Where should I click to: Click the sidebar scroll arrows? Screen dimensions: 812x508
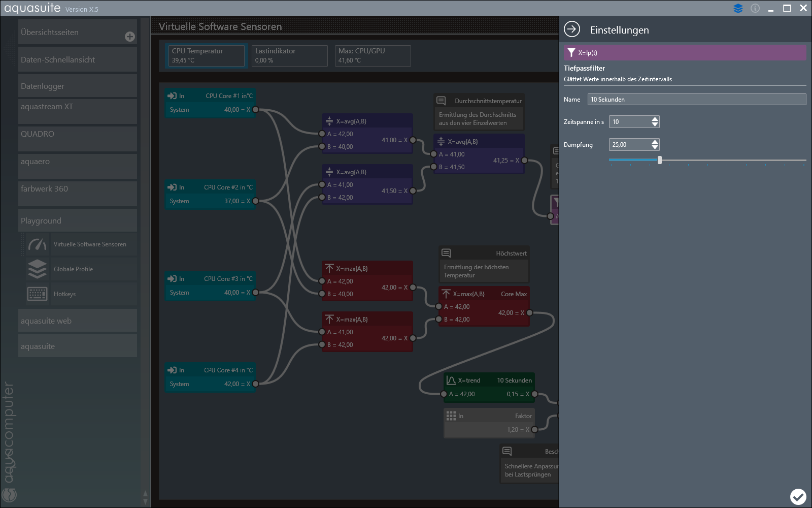point(146,498)
